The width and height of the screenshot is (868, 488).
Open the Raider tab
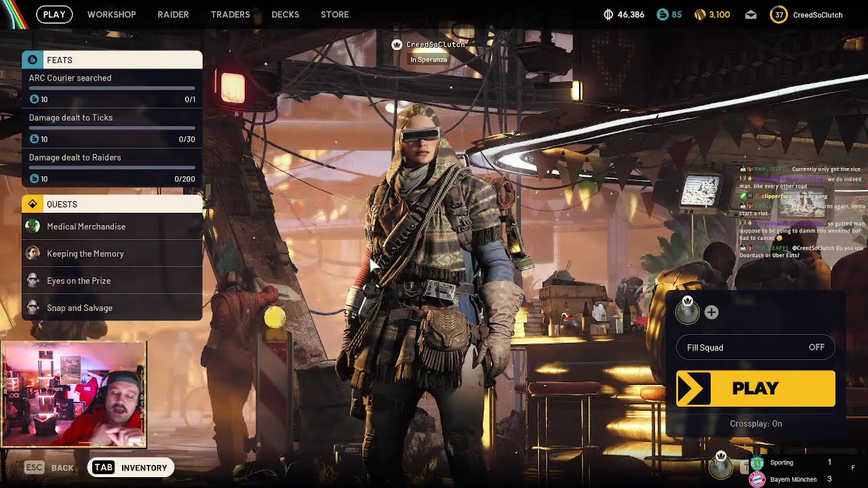173,14
